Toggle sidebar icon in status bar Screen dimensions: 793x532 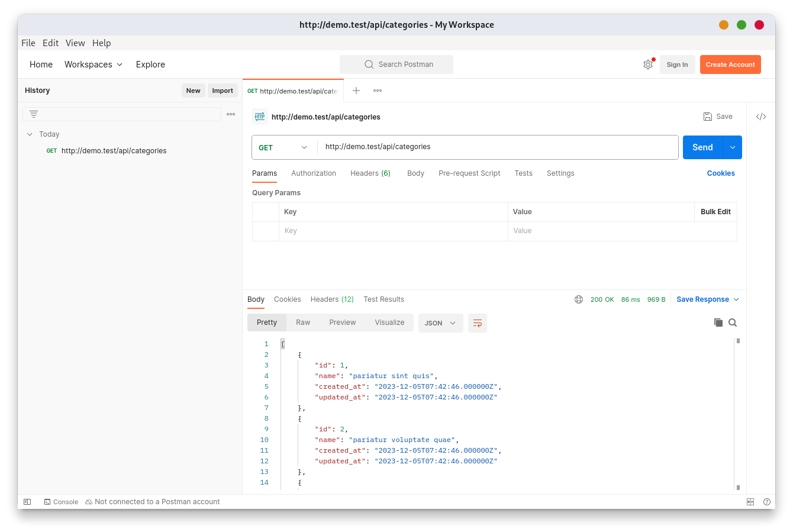(x=27, y=502)
